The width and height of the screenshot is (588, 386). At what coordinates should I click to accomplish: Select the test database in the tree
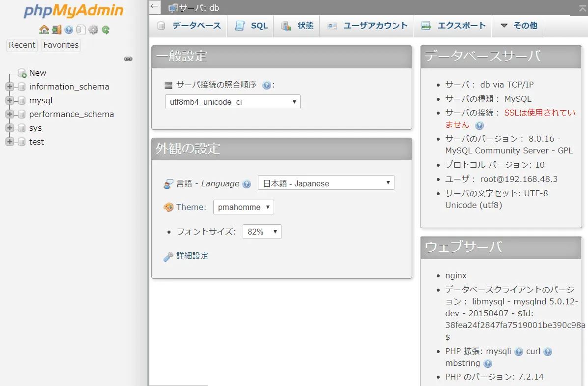tap(36, 142)
